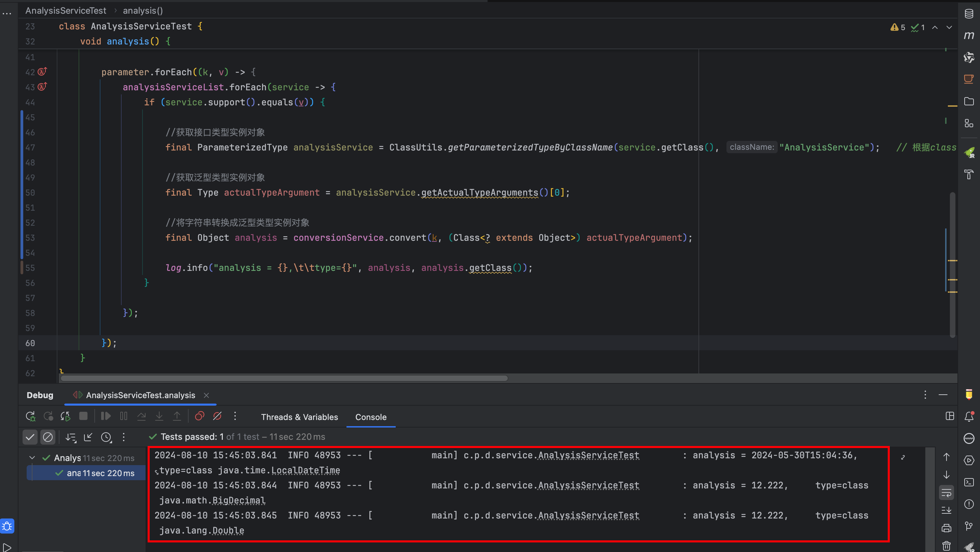Open more debug toolbar options
The height and width of the screenshot is (552, 980).
click(235, 416)
